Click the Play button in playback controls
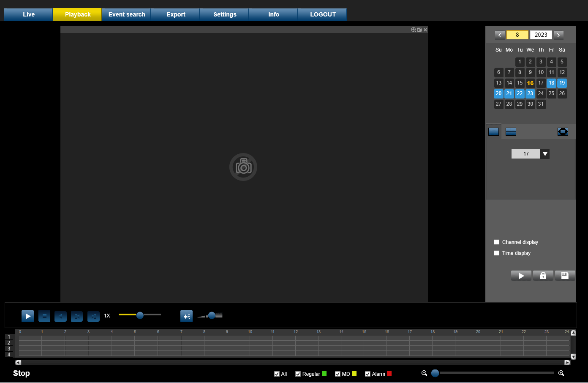Screen dimensions: 588x383 click(27, 316)
